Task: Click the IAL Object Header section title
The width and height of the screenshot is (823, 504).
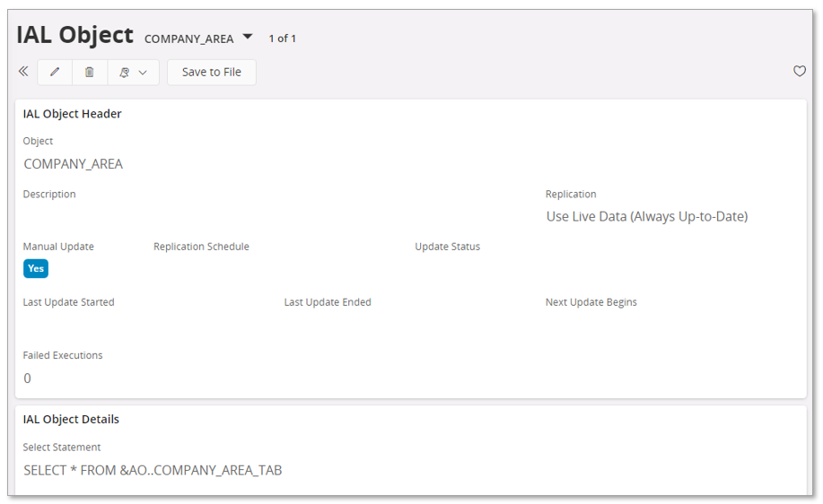Action: point(72,114)
